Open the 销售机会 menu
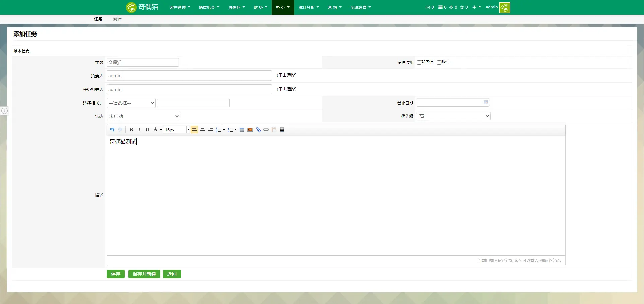 [209, 7]
